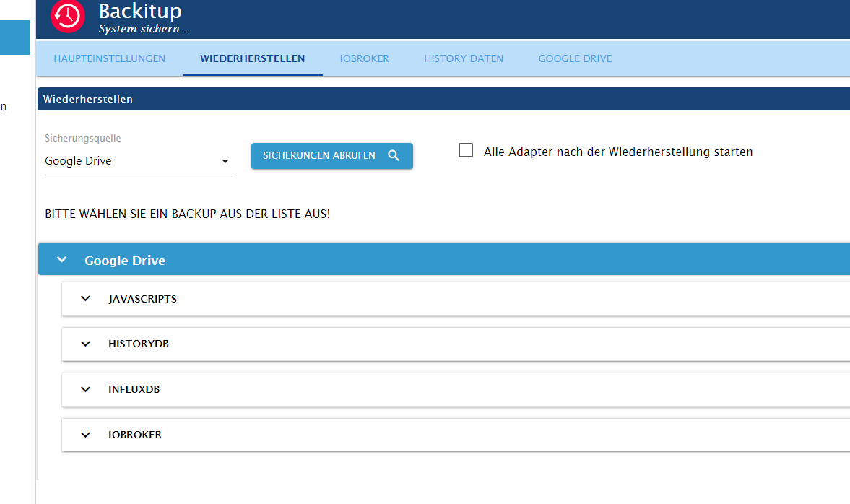Screen dimensions: 850x504
Task: Expand the IOBROKER backup list chevron
Action: tap(86, 435)
